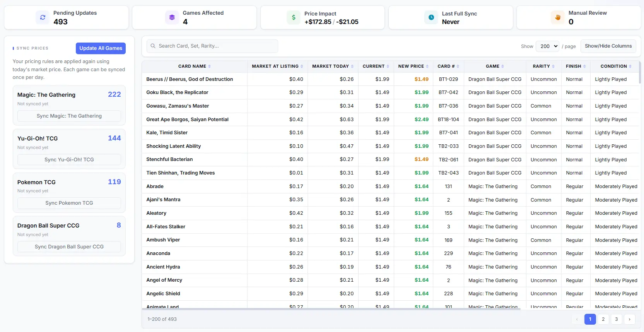
Task: Go to page 3
Action: point(616,319)
